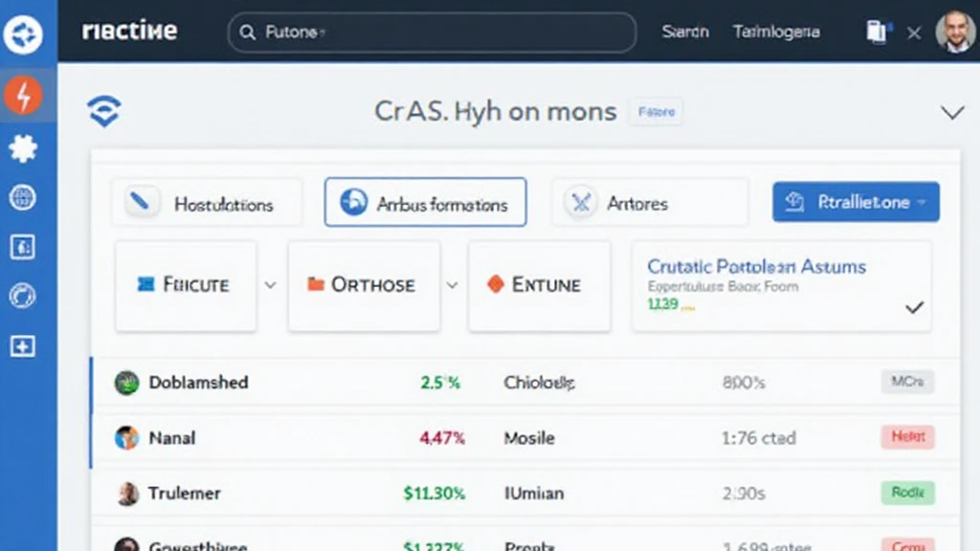The height and width of the screenshot is (551, 980).
Task: Open the user profile avatar
Action: click(953, 33)
